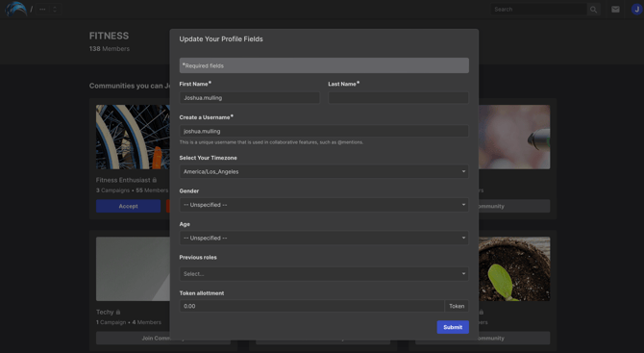
Task: Open the user avatar J menu
Action: [x=636, y=9]
